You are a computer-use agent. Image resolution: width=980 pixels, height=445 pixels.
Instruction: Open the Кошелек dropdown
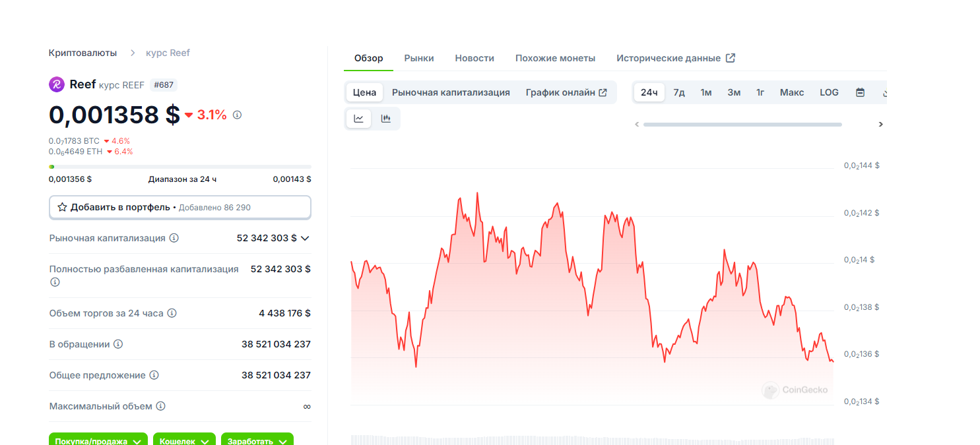[185, 440]
